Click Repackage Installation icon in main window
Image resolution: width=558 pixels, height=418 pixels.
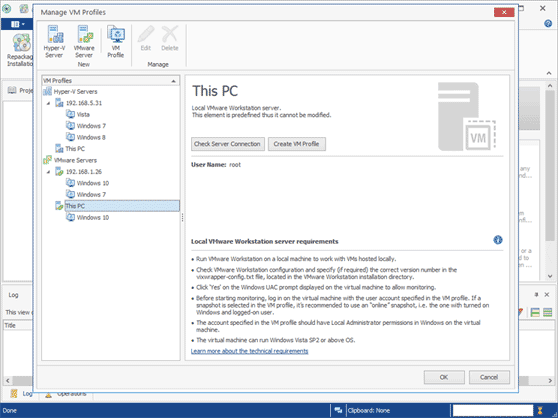pyautogui.click(x=20, y=50)
